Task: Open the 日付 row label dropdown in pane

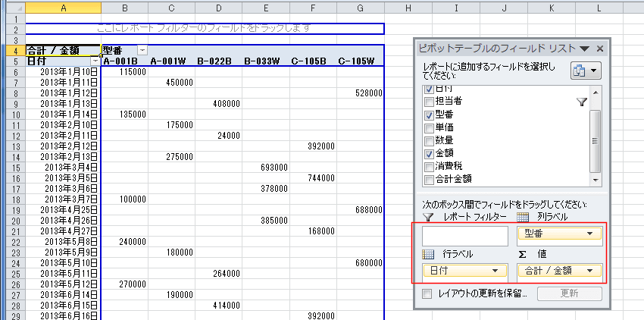Action: [495, 271]
